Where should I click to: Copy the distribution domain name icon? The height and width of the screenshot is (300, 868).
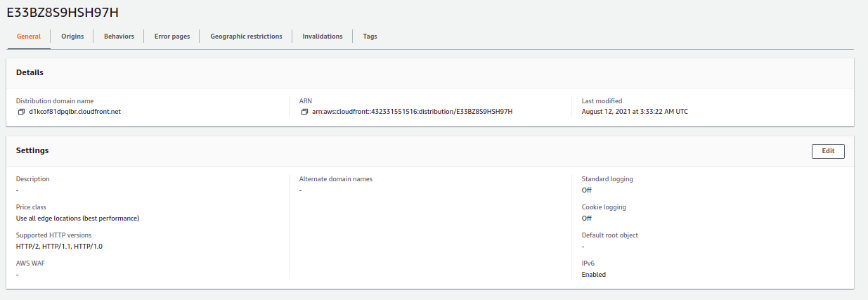point(21,112)
